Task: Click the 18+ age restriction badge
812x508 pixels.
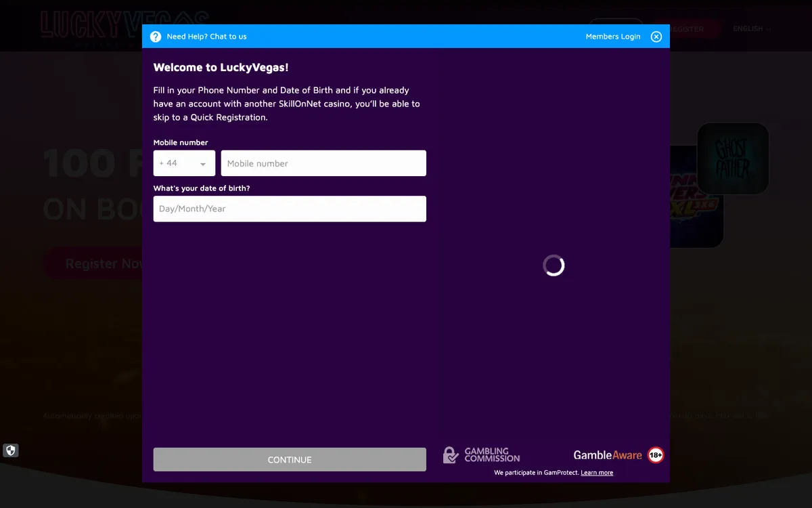Action: pyautogui.click(x=656, y=455)
